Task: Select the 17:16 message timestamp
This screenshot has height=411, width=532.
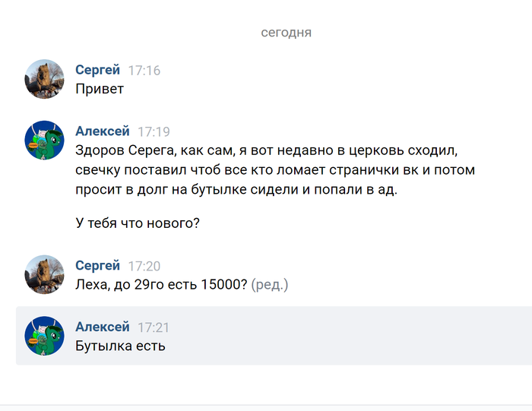Action: [144, 71]
